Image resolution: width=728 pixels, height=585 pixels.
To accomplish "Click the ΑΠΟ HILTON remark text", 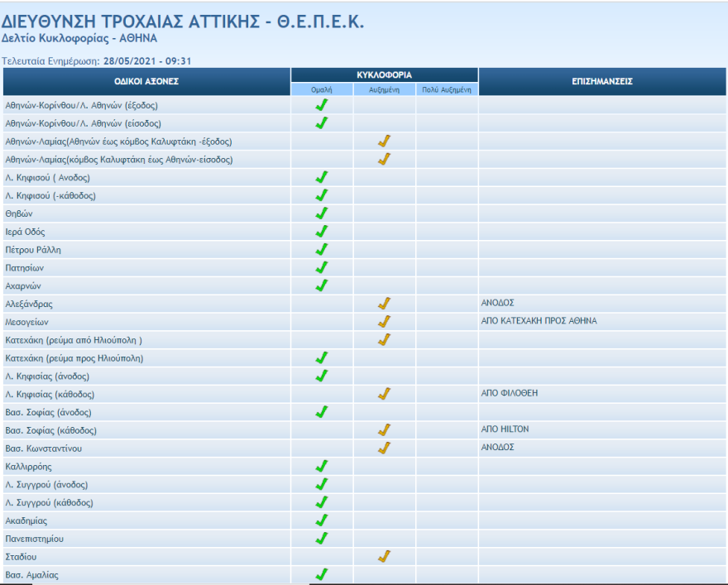I will tap(505, 429).
